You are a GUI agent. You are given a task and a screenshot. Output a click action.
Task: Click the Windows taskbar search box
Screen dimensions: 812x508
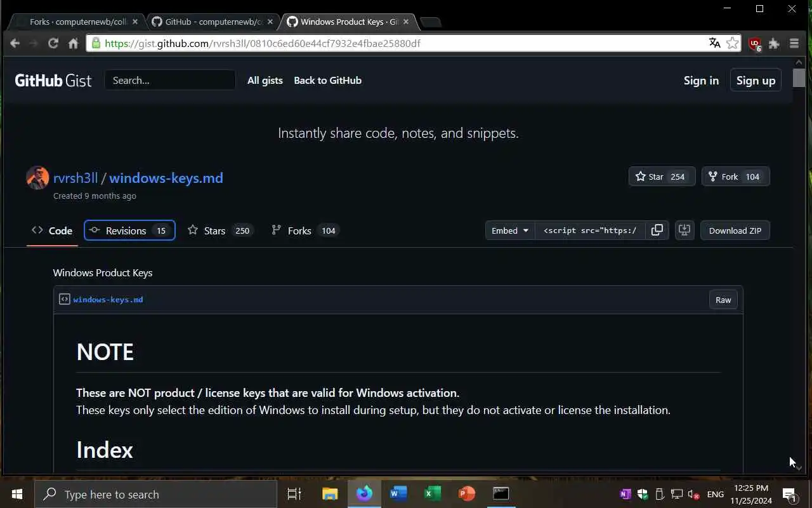tap(155, 494)
